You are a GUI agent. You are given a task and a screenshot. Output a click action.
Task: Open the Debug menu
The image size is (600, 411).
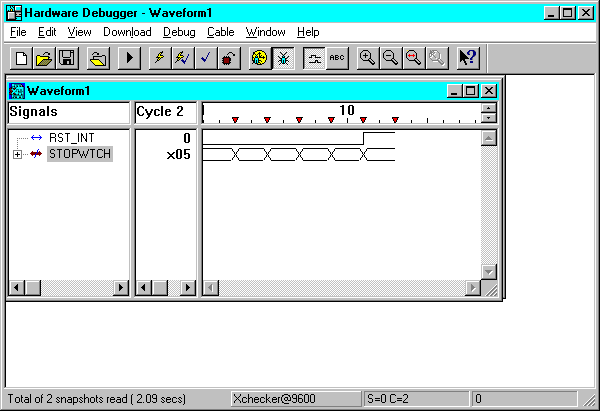point(179,32)
